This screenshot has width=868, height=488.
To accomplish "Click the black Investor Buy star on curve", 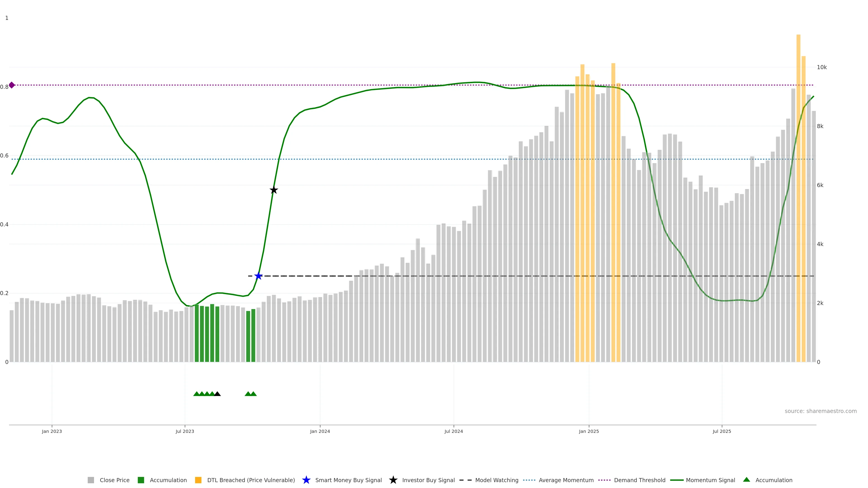I will [x=274, y=190].
